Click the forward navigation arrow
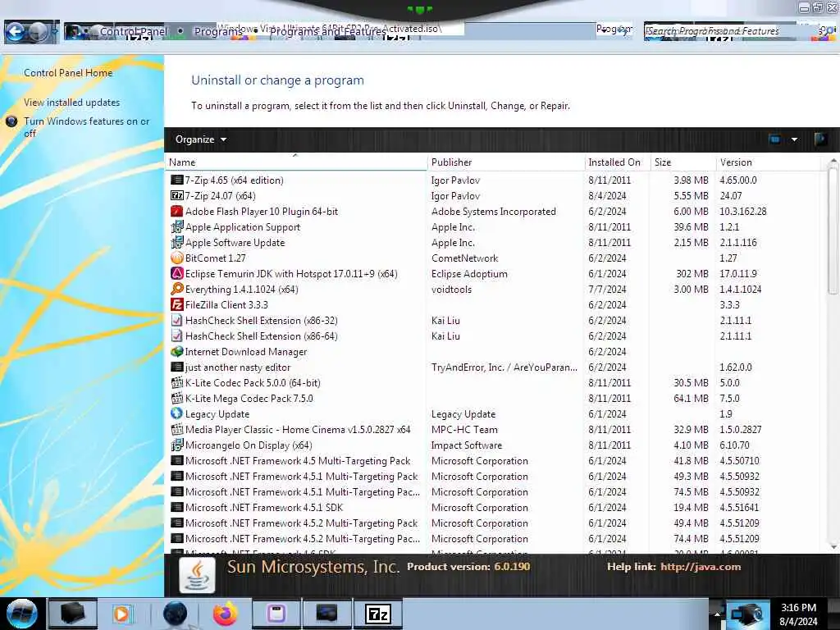The height and width of the screenshot is (630, 840). [38, 32]
